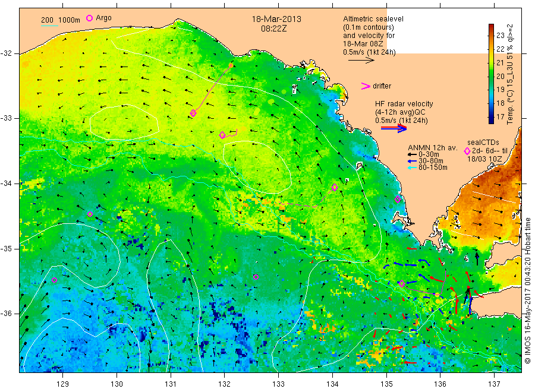Click the '(4-12h avg)QC' text
Image resolution: width=535 pixels, height=392 pixels.
(400, 112)
